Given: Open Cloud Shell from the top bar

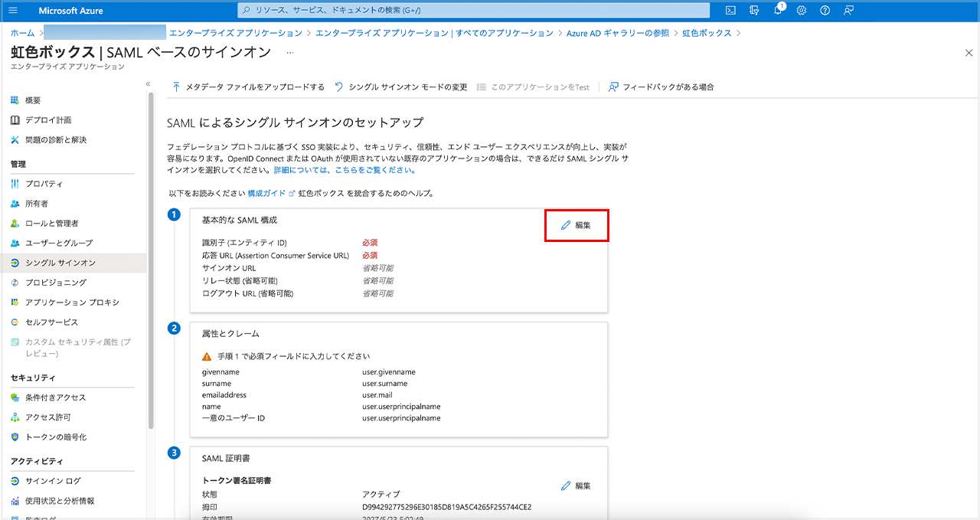Looking at the screenshot, I should [x=730, y=11].
